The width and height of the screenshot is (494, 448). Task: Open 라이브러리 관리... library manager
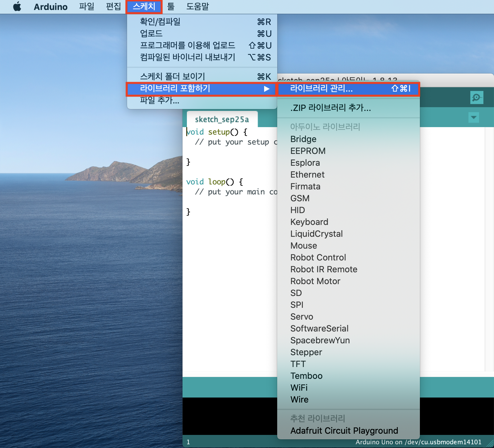point(348,89)
